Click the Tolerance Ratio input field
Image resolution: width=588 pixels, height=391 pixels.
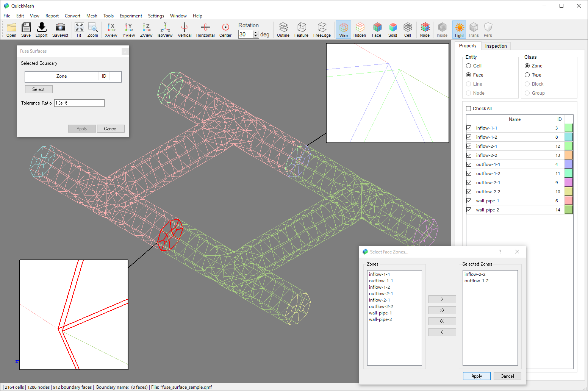pyautogui.click(x=79, y=103)
